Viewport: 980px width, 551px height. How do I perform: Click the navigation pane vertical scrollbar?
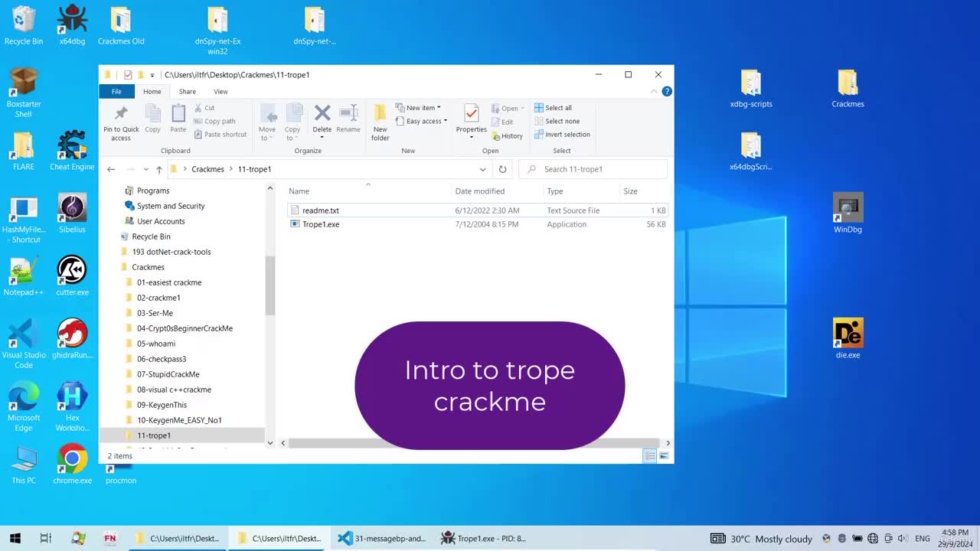[x=269, y=286]
